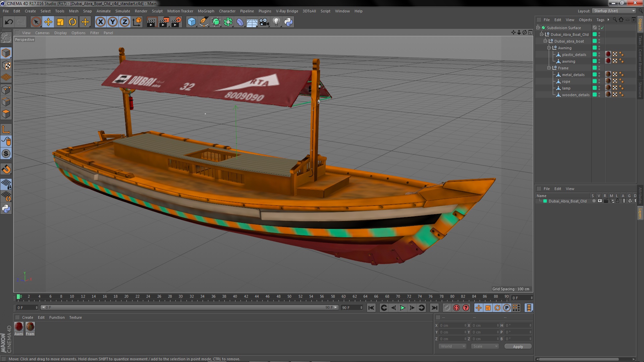644x362 pixels.
Task: Toggle Y axis lock
Action: [113, 22]
